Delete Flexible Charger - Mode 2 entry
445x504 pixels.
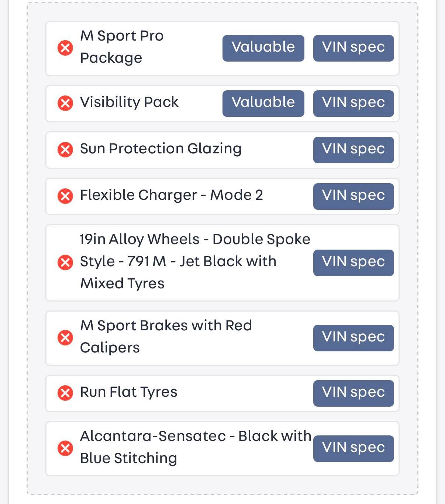(x=65, y=196)
